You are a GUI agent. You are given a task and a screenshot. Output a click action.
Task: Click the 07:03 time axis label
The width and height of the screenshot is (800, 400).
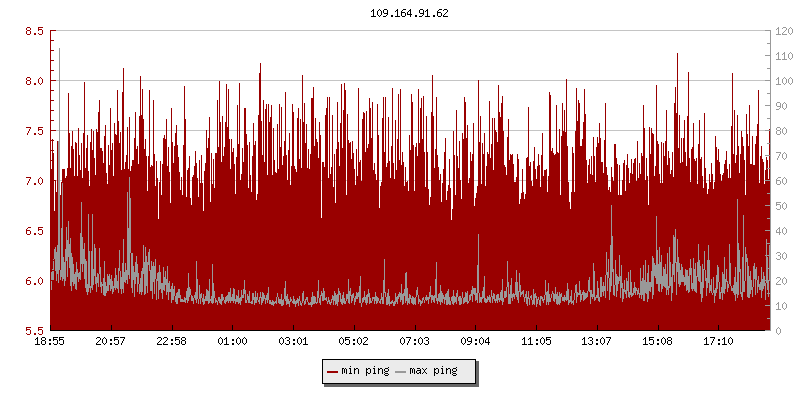coord(415,342)
